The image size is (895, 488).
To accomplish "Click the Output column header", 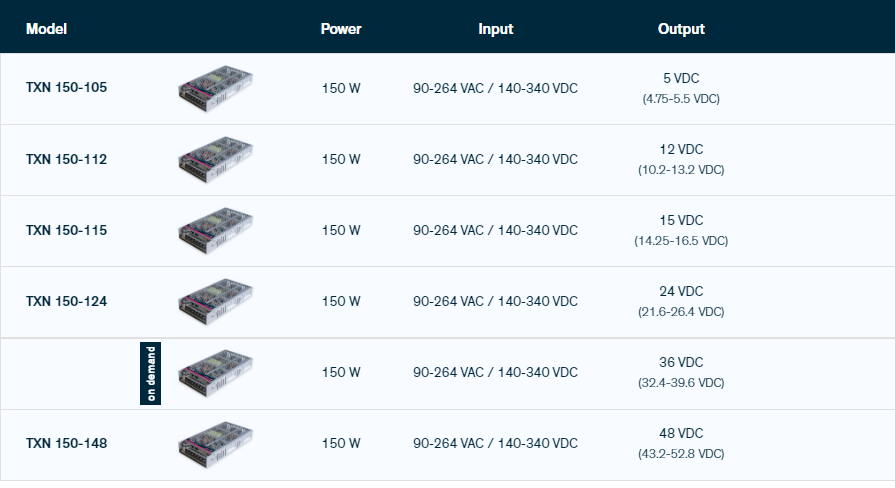I will pos(681,29).
